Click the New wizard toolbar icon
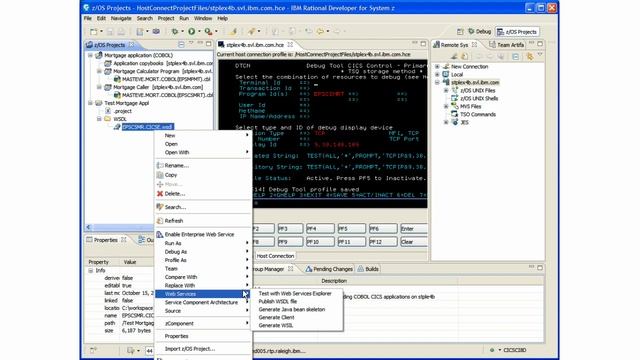Screen dimensions: 640x360 pyautogui.click(x=93, y=31)
